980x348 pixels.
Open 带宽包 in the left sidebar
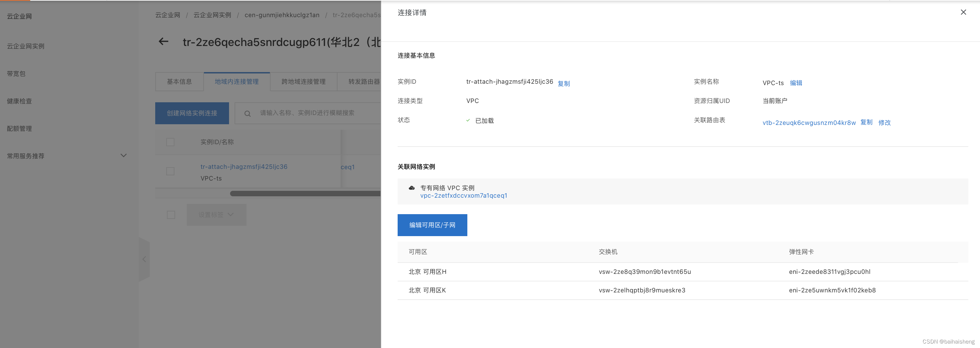tap(15, 73)
